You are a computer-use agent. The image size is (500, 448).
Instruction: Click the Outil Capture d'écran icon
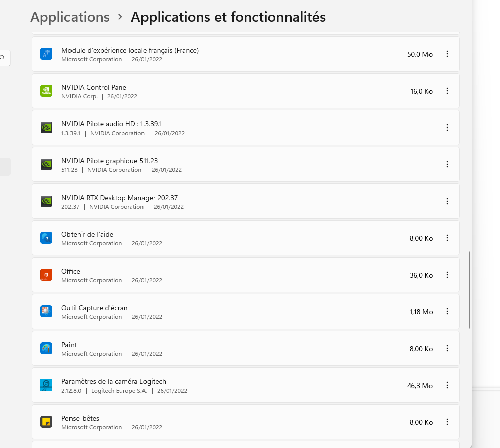tap(46, 311)
